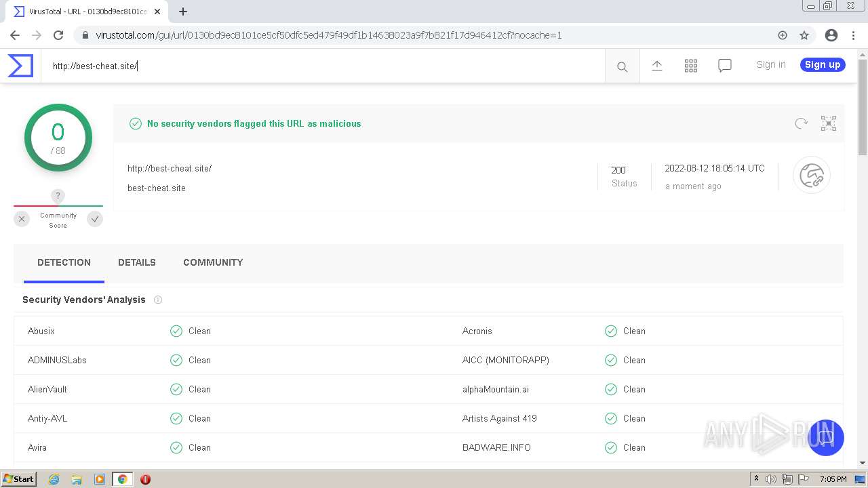This screenshot has width=868, height=488.
Task: Bookmark this page with the star
Action: [804, 35]
